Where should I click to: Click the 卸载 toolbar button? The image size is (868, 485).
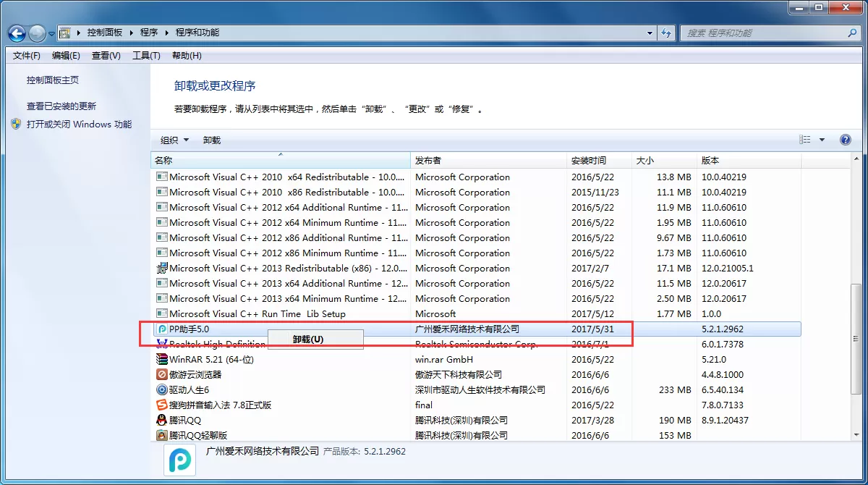(x=212, y=140)
